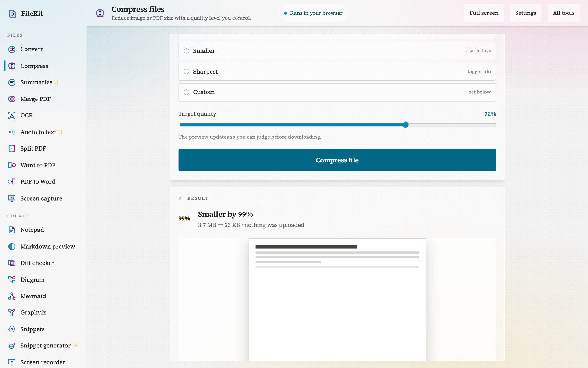588x368 pixels.
Task: Click Compress files header icon
Action: coord(100,13)
